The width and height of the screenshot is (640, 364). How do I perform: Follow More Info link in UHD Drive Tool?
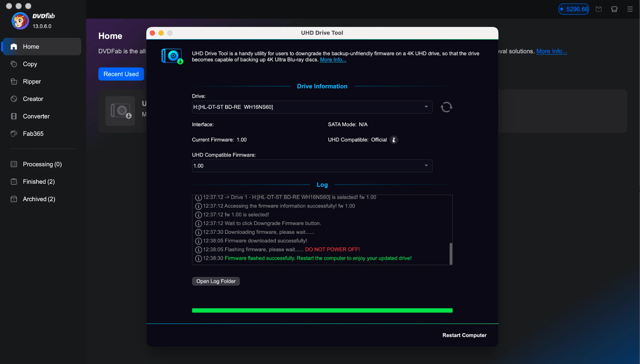click(333, 60)
